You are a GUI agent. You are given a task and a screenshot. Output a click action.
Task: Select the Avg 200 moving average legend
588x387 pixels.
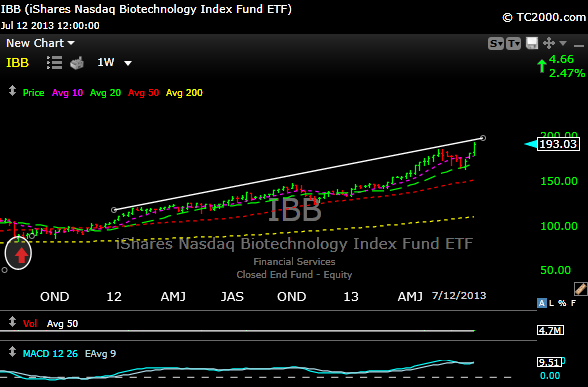tap(184, 93)
